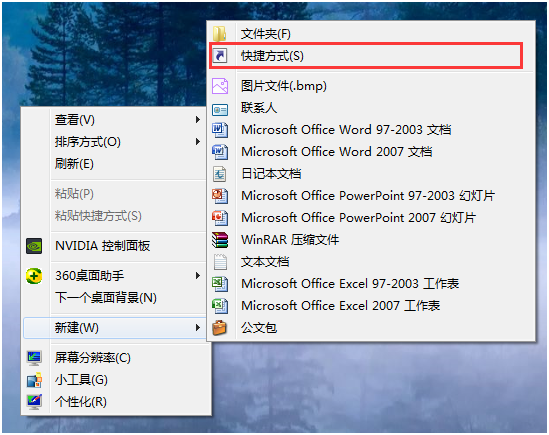
Task: Click the 360桌面助手 green plus icon
Action: click(34, 276)
